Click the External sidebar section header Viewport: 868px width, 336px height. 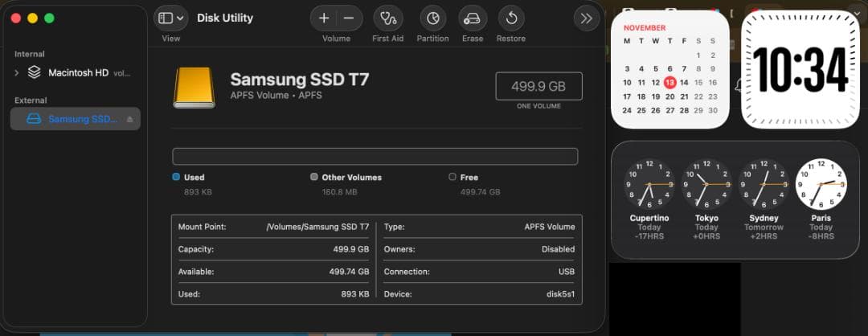[31, 100]
